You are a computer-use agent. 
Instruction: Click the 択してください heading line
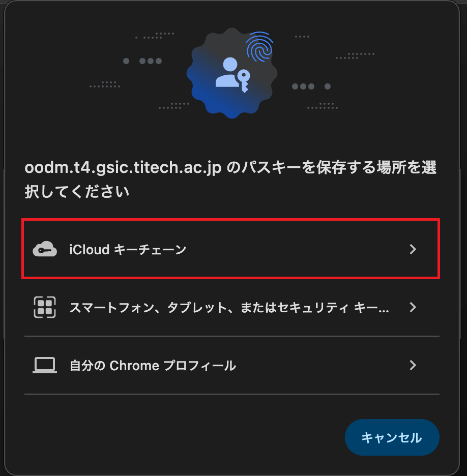[77, 192]
